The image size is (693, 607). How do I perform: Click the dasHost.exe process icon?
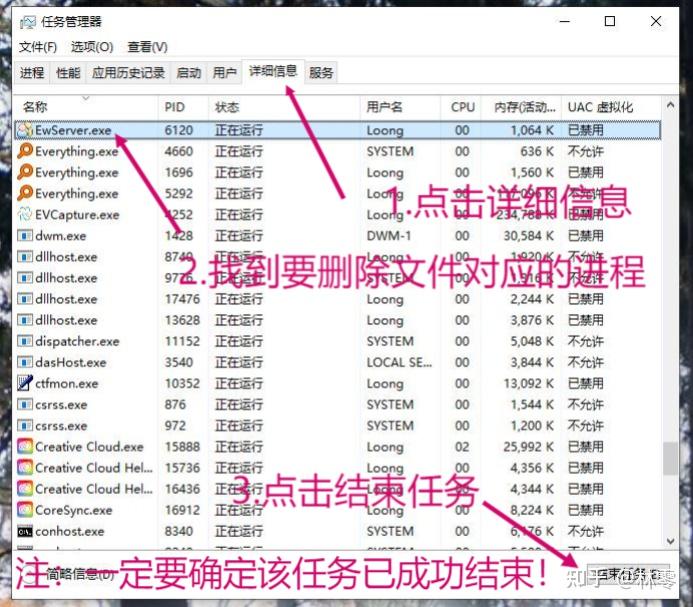[25, 363]
